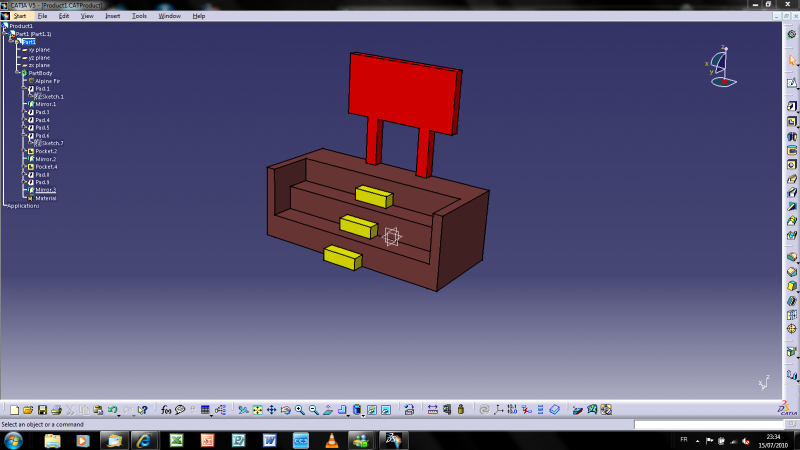The image size is (800, 450).
Task: Click the Print icon
Action: (56, 410)
